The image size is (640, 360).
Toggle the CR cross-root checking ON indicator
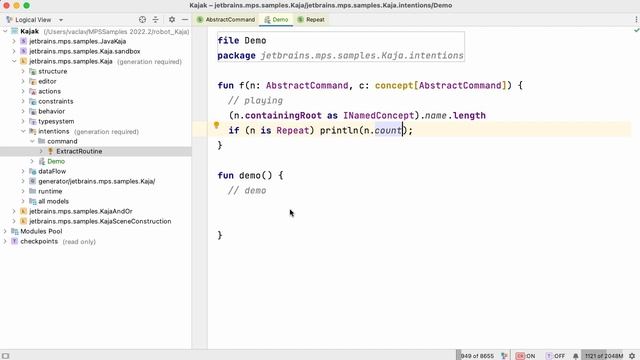click(x=525, y=356)
